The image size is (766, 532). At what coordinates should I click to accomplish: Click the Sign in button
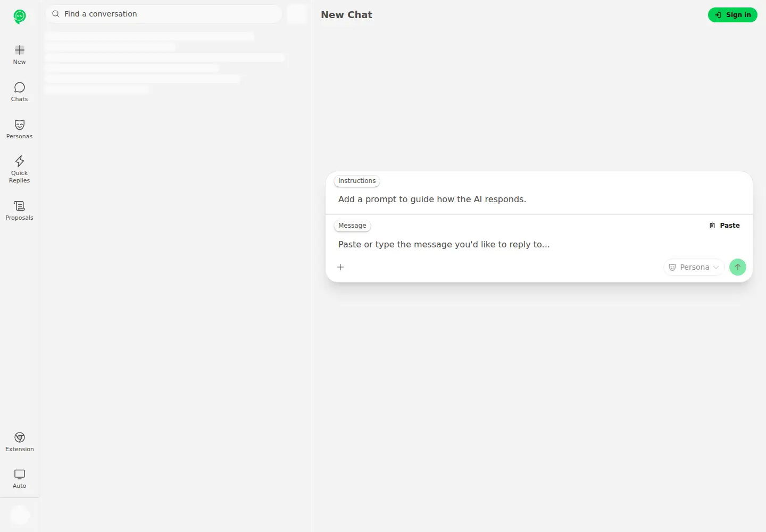point(732,15)
